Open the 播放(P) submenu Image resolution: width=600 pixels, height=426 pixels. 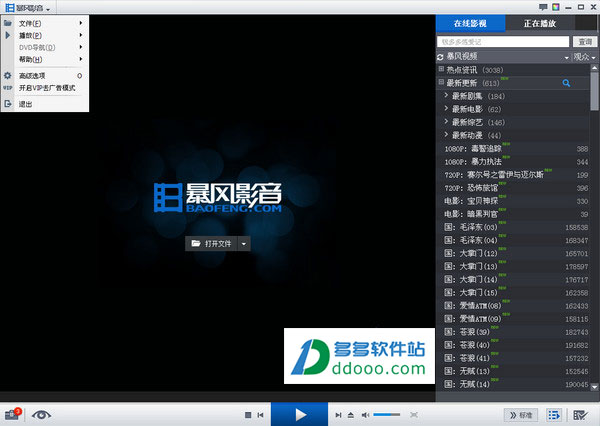pos(45,35)
